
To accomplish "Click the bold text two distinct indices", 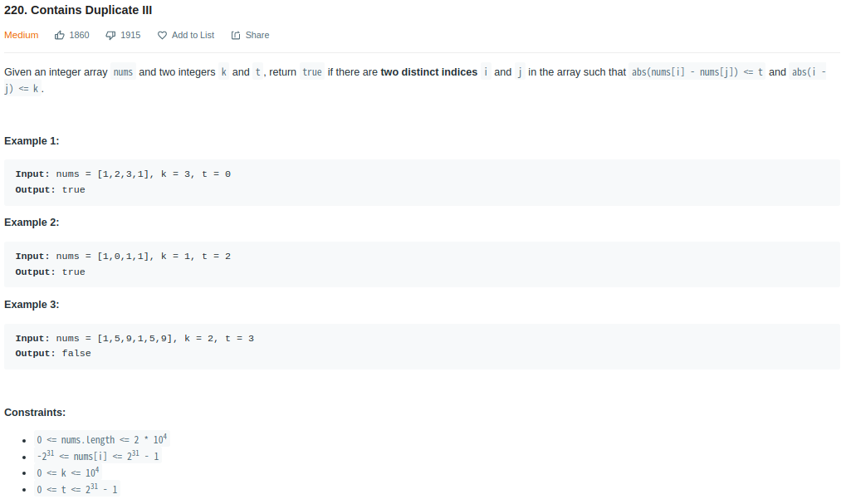I will [428, 72].
